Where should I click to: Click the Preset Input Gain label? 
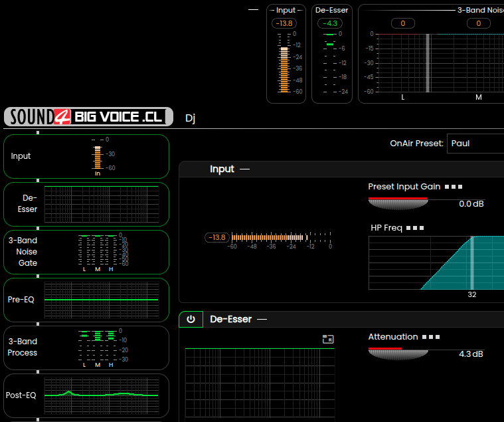pyautogui.click(x=404, y=187)
